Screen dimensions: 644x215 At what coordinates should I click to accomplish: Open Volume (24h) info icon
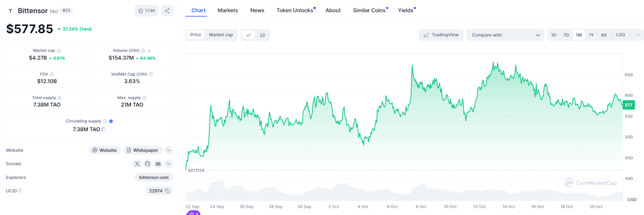pos(143,51)
